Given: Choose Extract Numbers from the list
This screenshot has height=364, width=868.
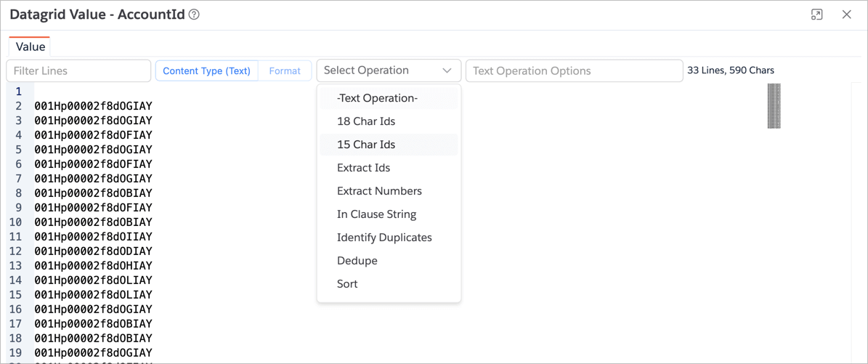Looking at the screenshot, I should point(379,191).
